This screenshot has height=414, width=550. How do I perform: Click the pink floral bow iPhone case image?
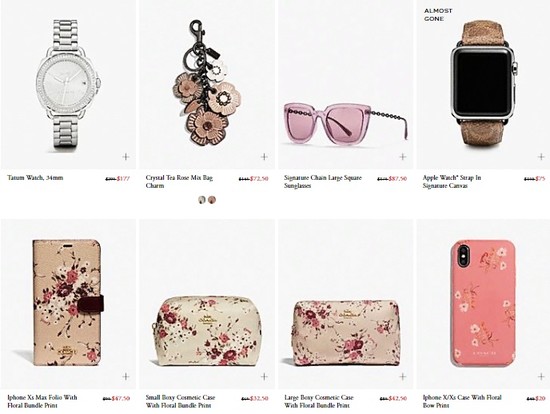point(483,303)
